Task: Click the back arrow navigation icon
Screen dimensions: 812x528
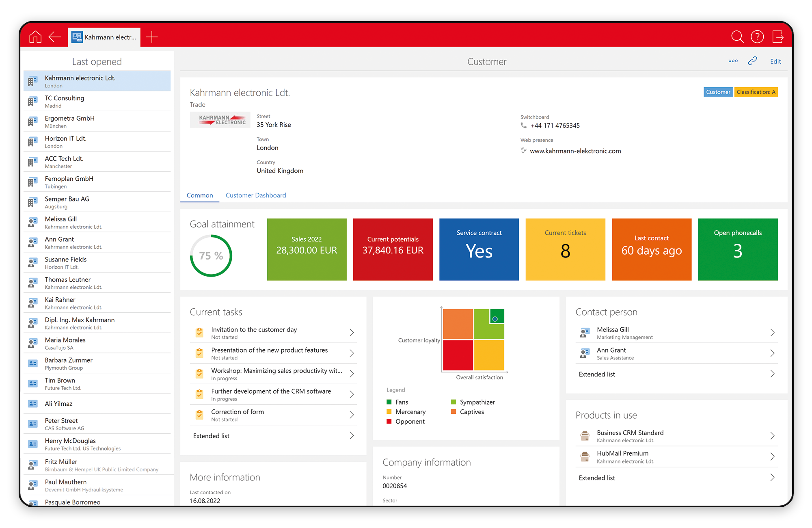Action: click(55, 37)
